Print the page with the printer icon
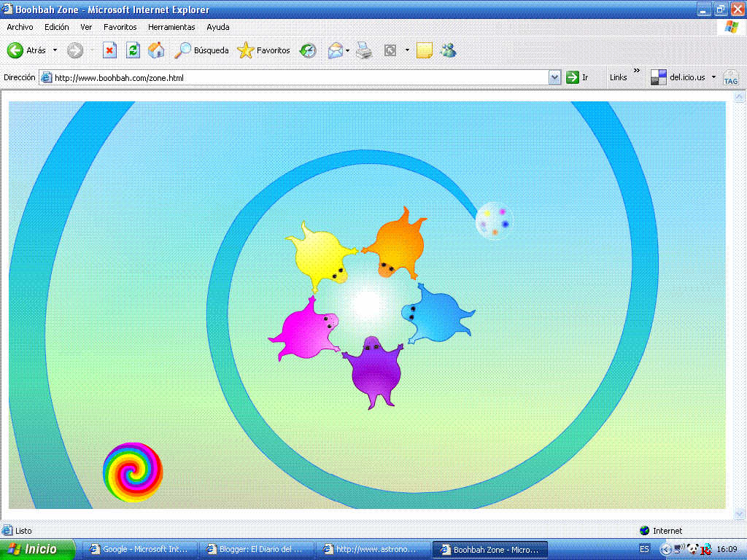 [x=364, y=50]
